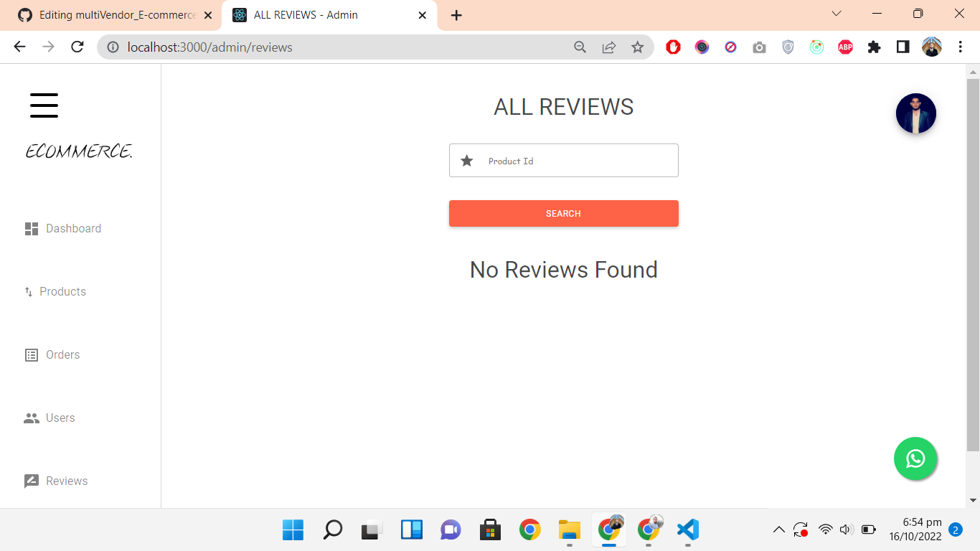The image size is (980, 551).
Task: Click the star icon in the Product Id field
Action: [x=466, y=160]
